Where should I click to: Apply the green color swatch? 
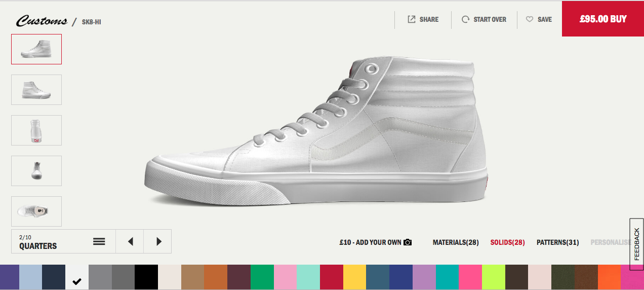pyautogui.click(x=262, y=277)
